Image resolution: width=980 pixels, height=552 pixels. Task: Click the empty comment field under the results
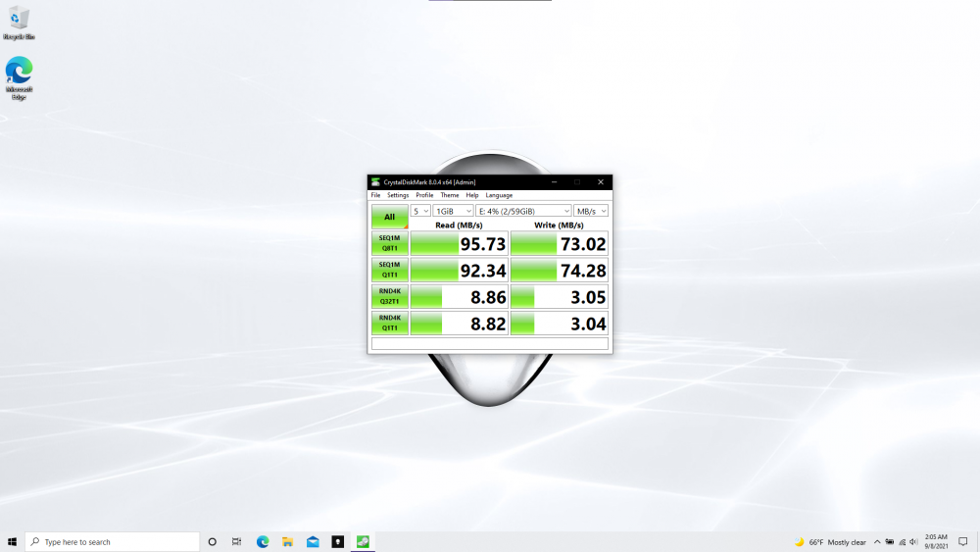(490, 343)
